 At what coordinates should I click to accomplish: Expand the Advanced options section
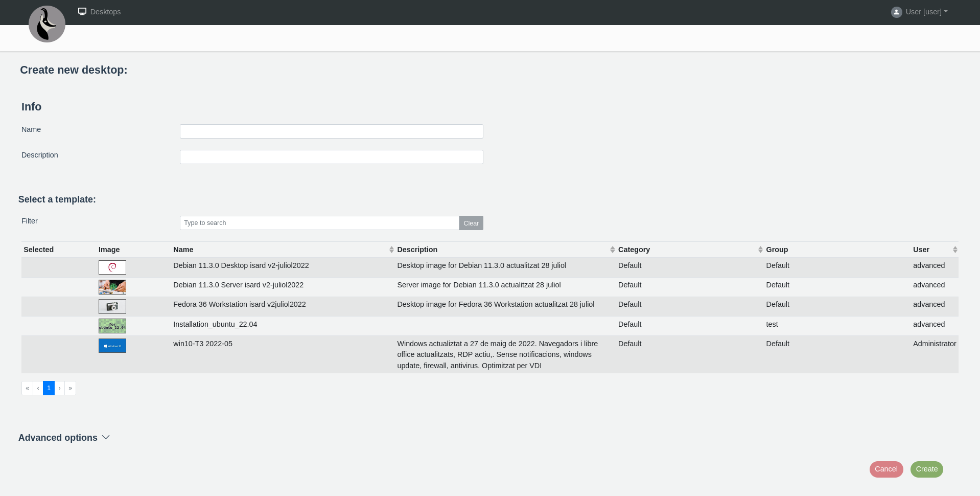(x=64, y=438)
